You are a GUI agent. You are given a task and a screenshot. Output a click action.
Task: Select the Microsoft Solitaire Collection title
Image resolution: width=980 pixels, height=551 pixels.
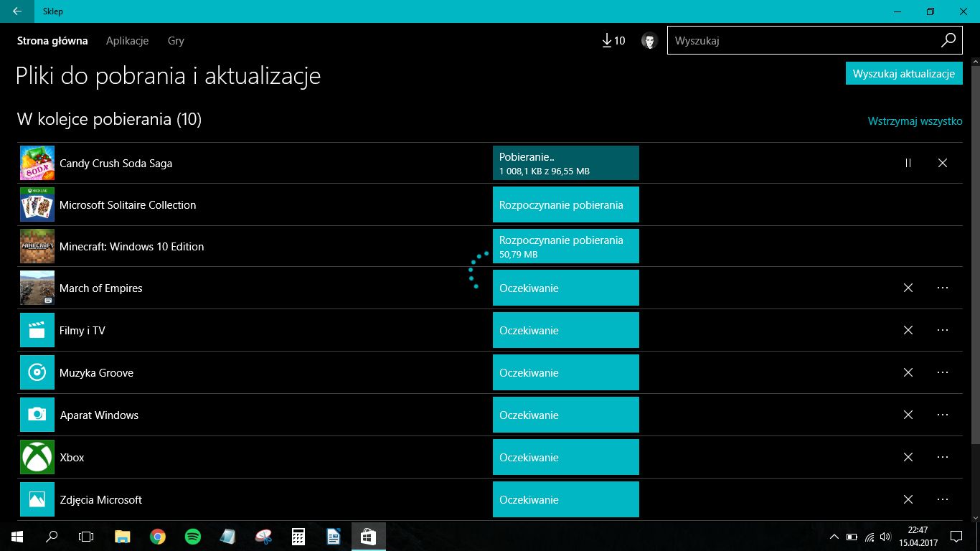tap(128, 205)
